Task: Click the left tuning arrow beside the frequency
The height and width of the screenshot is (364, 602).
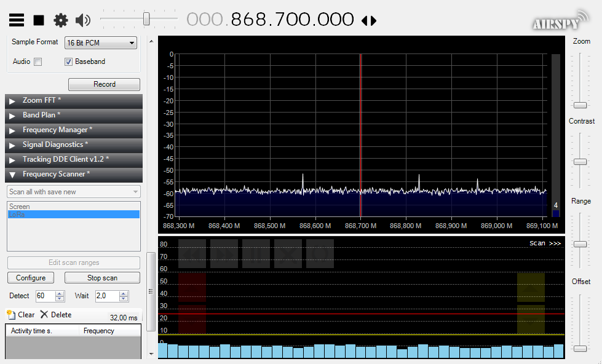Action: click(365, 20)
